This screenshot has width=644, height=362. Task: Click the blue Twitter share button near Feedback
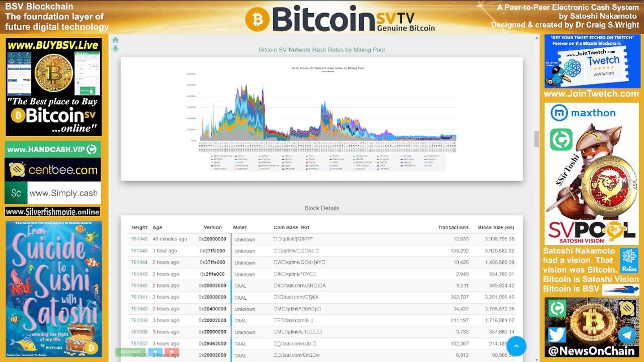155,352
